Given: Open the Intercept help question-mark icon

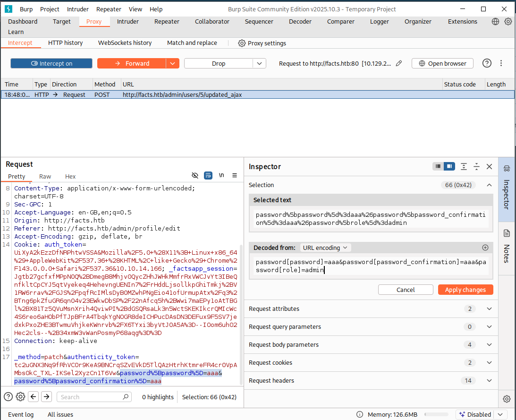Looking at the screenshot, I should (x=487, y=63).
